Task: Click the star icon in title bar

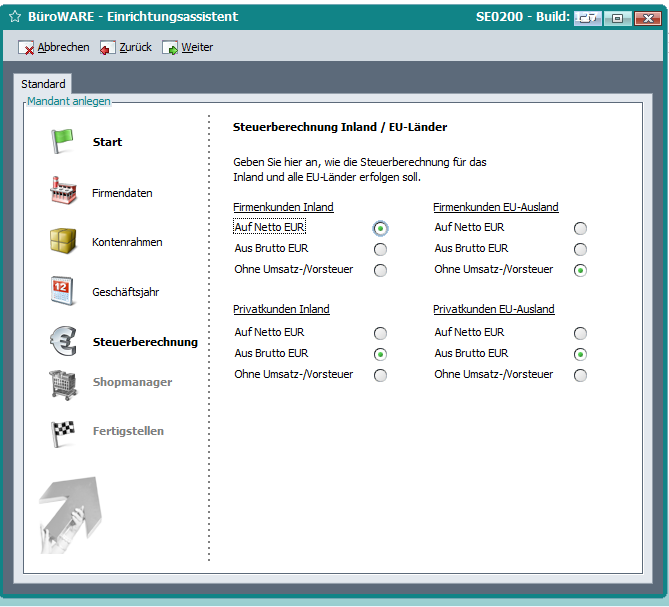Action: pyautogui.click(x=15, y=17)
